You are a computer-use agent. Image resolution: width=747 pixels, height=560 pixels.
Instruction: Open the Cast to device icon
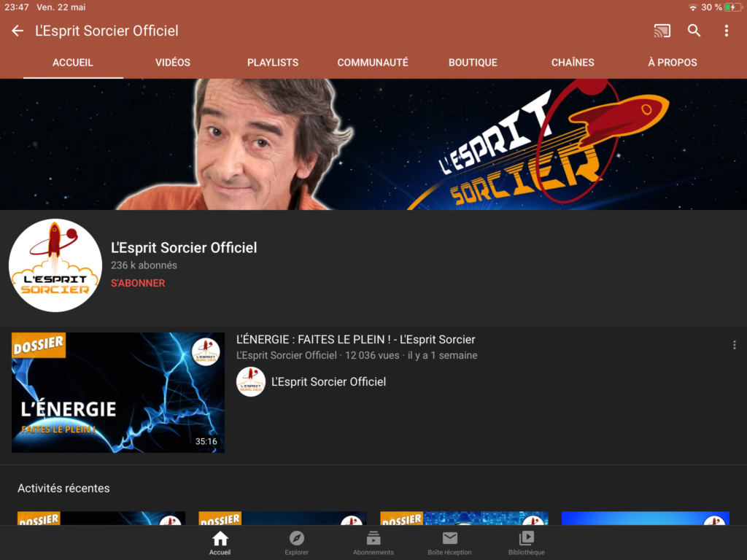pos(662,31)
